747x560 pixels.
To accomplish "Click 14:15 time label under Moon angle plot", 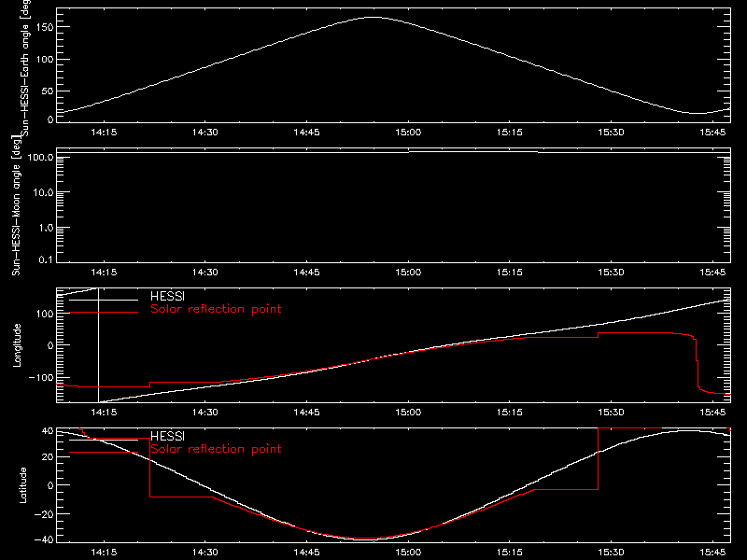I will [x=104, y=272].
